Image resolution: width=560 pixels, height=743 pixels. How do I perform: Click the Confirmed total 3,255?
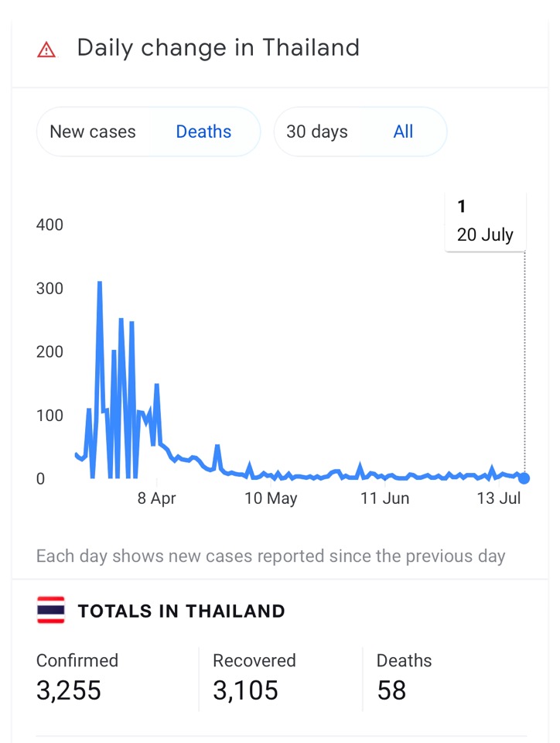point(69,690)
